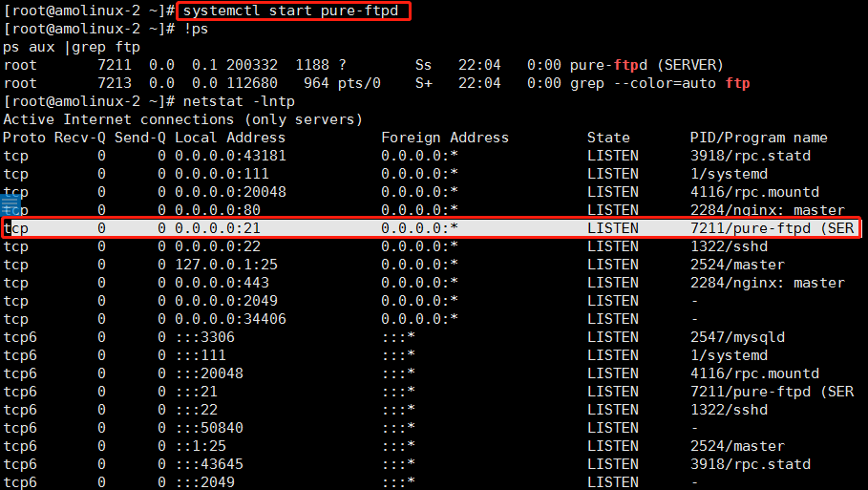Click '1322/sshd' in the 0.0.0.0:22 row
The height and width of the screenshot is (490, 868).
pyautogui.click(x=729, y=247)
